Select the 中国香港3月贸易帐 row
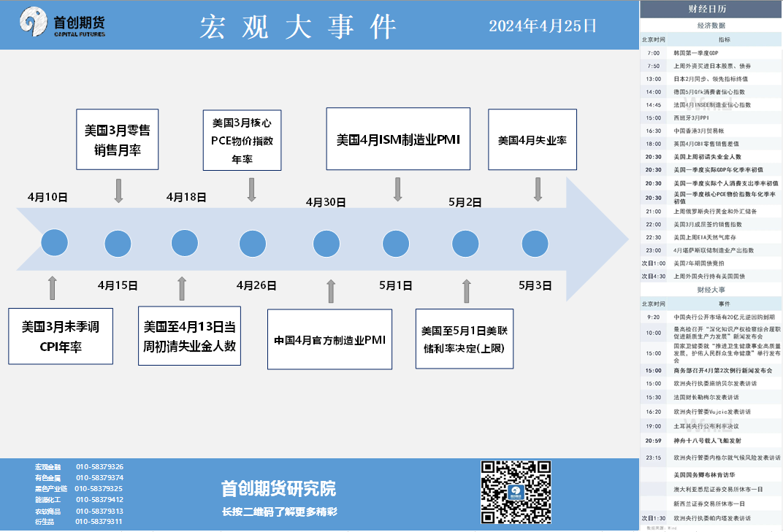 711,131
